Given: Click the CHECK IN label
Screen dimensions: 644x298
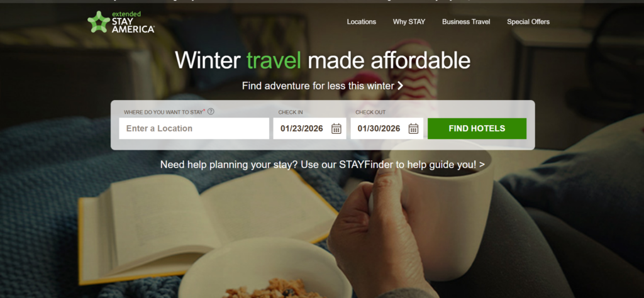Looking at the screenshot, I should click(291, 112).
